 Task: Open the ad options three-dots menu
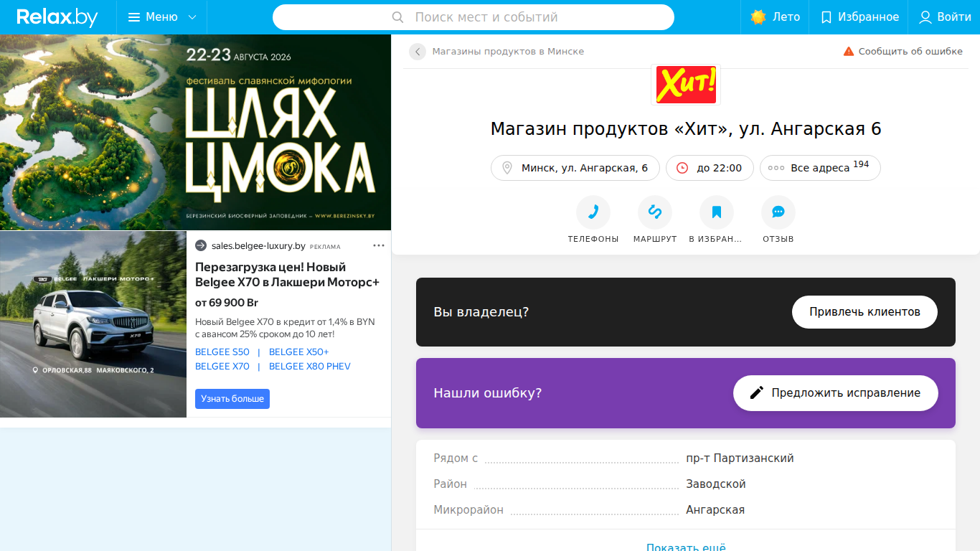(379, 245)
